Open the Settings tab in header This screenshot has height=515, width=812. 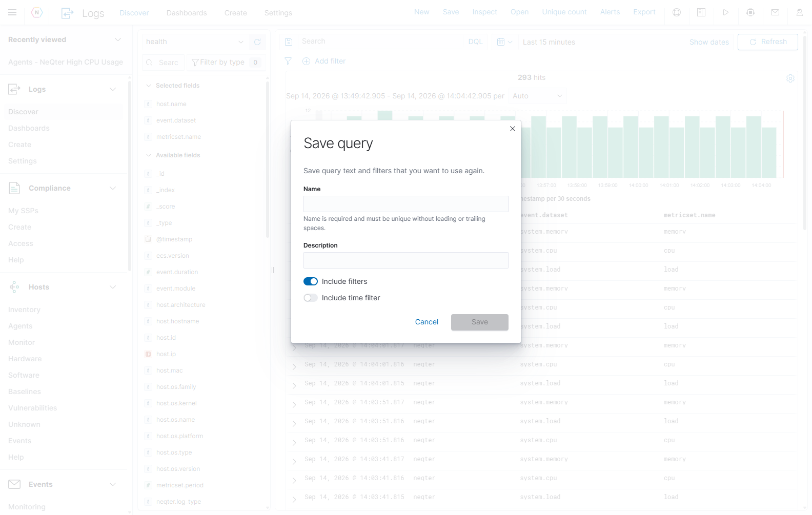(x=278, y=13)
